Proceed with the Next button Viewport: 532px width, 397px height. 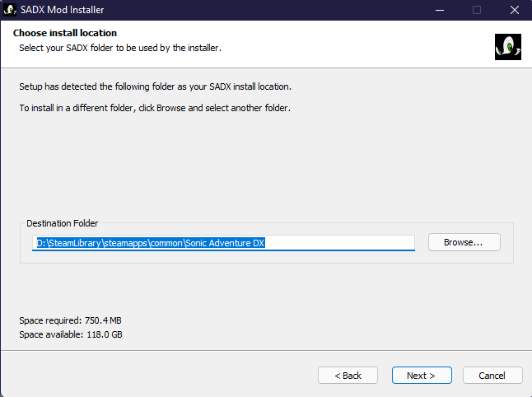[421, 376]
